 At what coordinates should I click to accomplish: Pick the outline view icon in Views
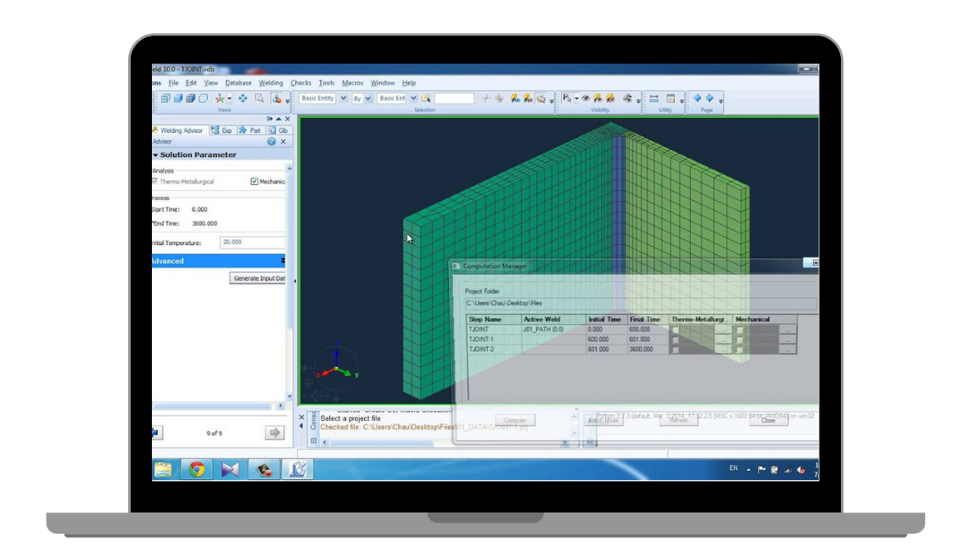203,98
